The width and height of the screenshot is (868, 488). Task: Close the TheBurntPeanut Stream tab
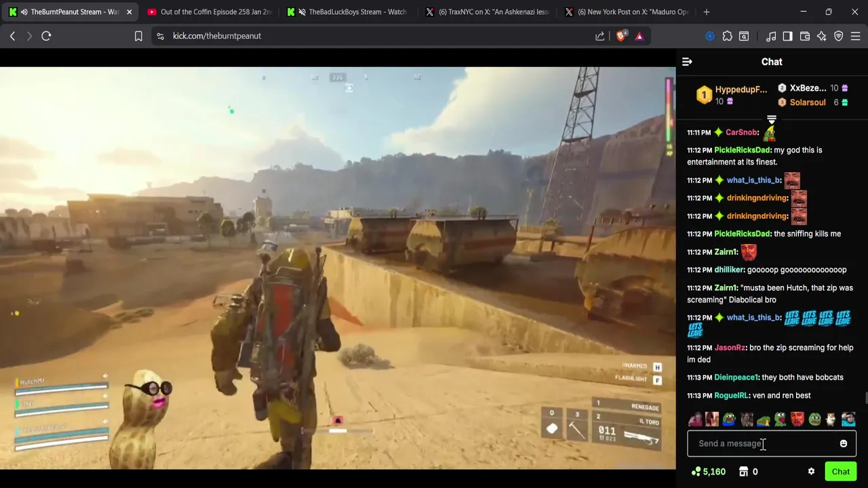[x=129, y=12]
